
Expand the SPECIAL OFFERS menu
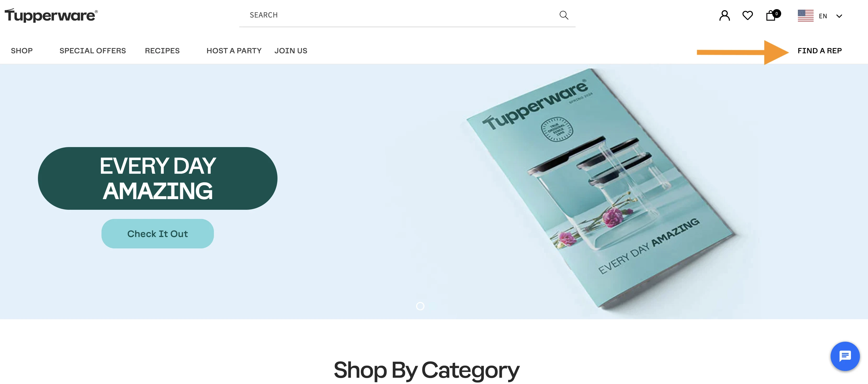[x=92, y=50]
